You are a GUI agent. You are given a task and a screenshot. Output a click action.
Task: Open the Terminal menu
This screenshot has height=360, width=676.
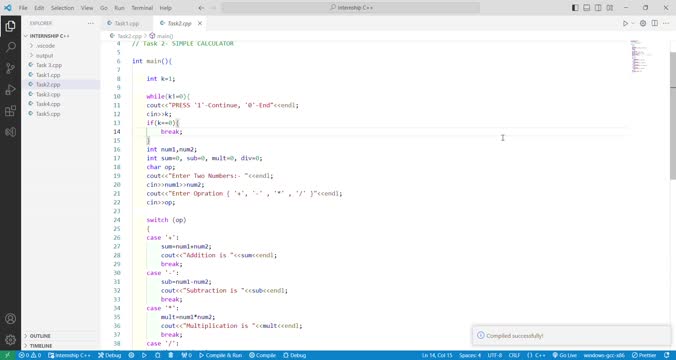point(142,8)
